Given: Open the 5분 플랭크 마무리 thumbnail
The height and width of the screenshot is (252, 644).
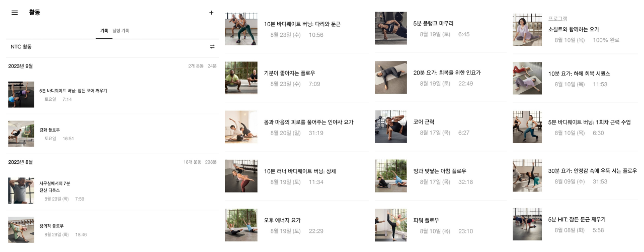Looking at the screenshot, I should pyautogui.click(x=391, y=28).
